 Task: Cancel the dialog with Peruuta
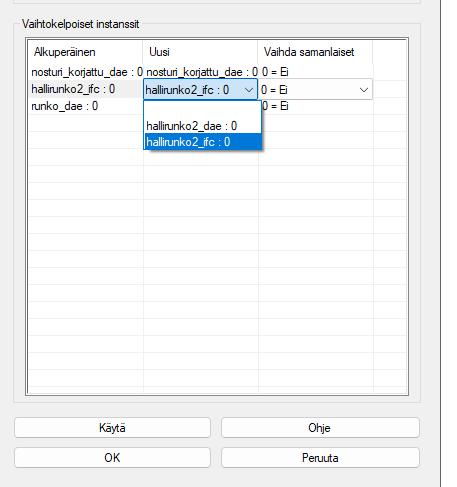(320, 457)
